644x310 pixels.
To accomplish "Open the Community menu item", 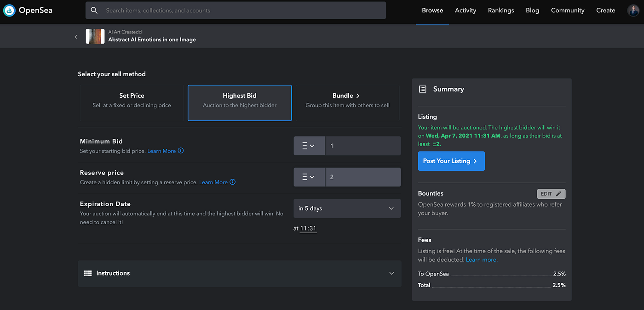I will 568,11.
